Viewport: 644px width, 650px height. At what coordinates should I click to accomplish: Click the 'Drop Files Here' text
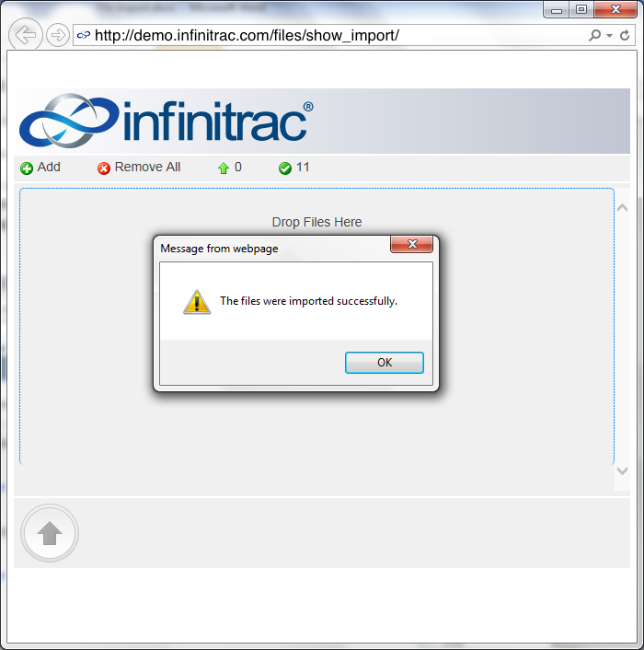(x=316, y=222)
